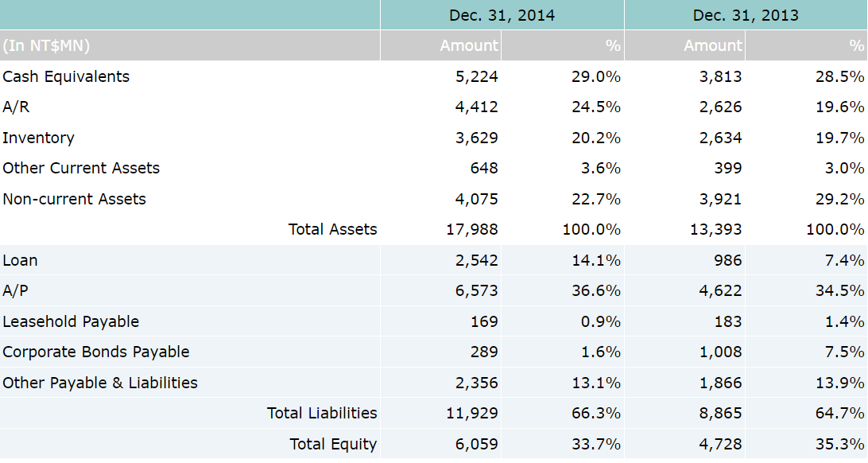Click the A/R row label
This screenshot has height=463, width=868.
tap(17, 107)
